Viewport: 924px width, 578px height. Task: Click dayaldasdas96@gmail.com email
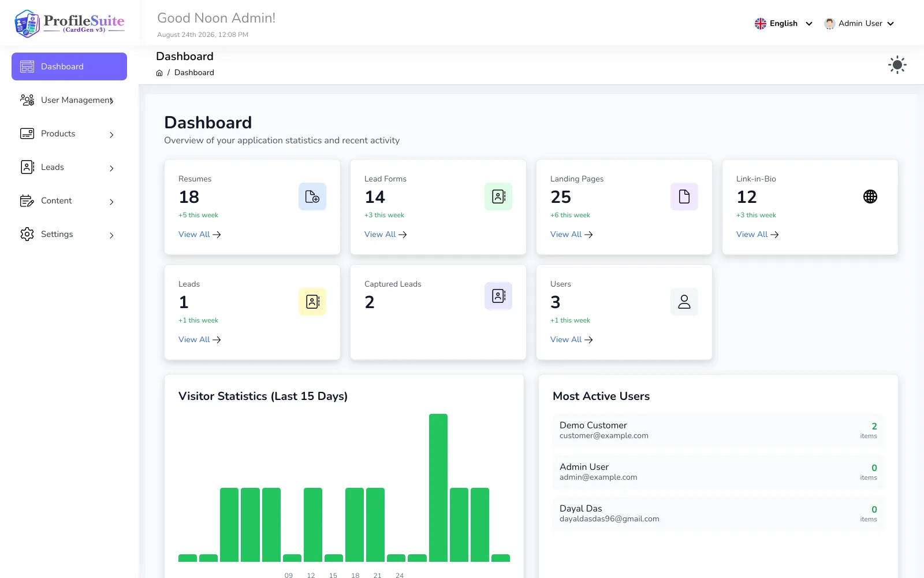pos(609,519)
